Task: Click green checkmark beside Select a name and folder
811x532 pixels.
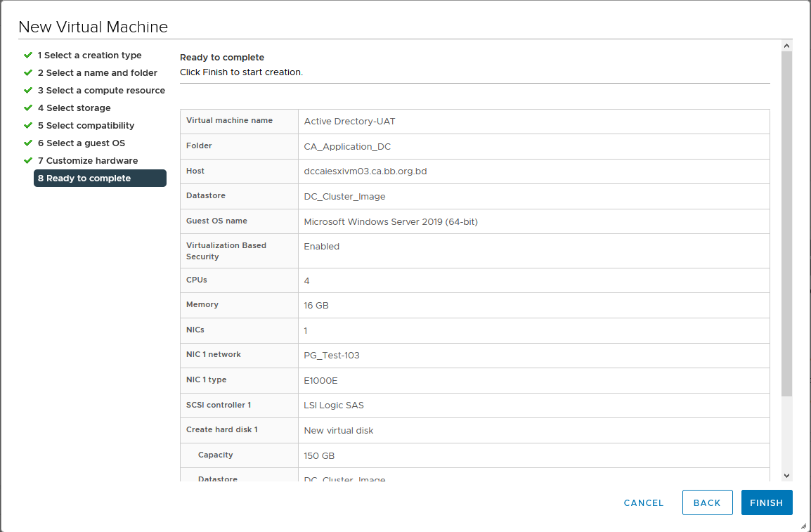Action: coord(28,72)
